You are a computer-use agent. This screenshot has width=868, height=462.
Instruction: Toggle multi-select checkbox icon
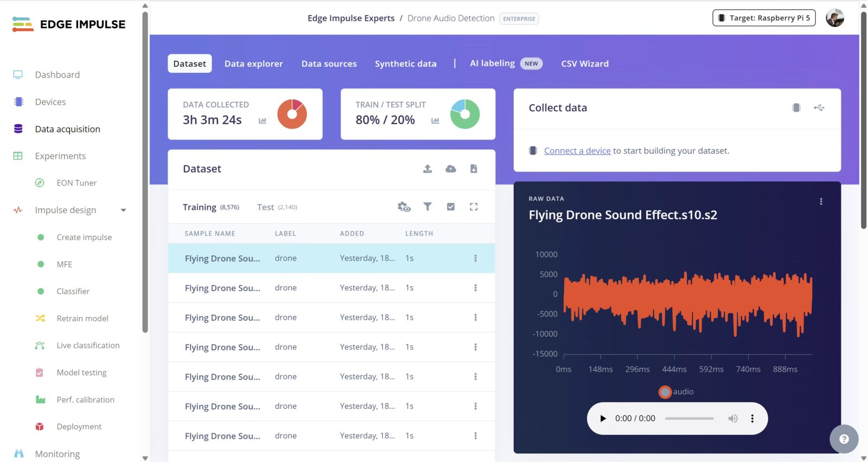click(x=451, y=207)
